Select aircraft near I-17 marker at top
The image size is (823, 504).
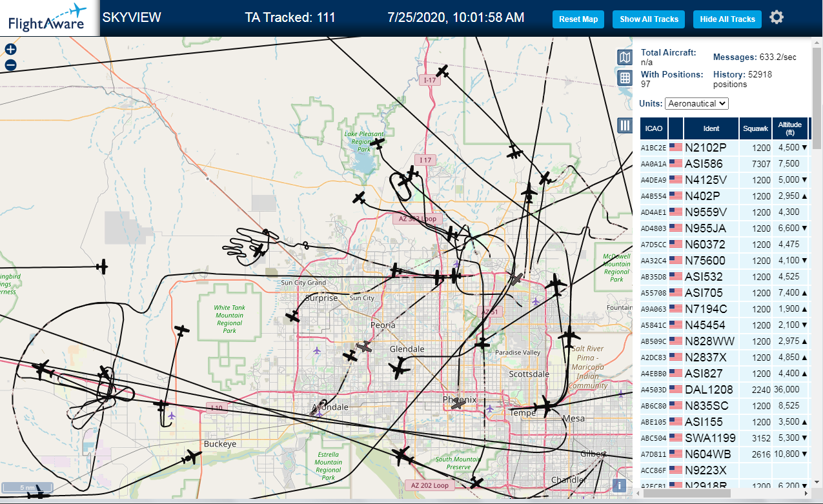coord(442,71)
